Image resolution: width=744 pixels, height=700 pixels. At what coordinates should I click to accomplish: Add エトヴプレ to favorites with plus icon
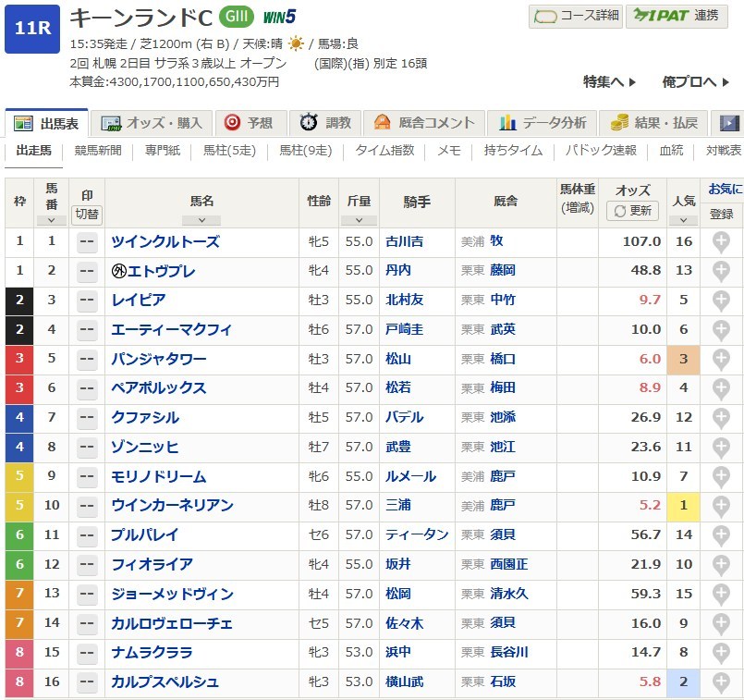721,271
